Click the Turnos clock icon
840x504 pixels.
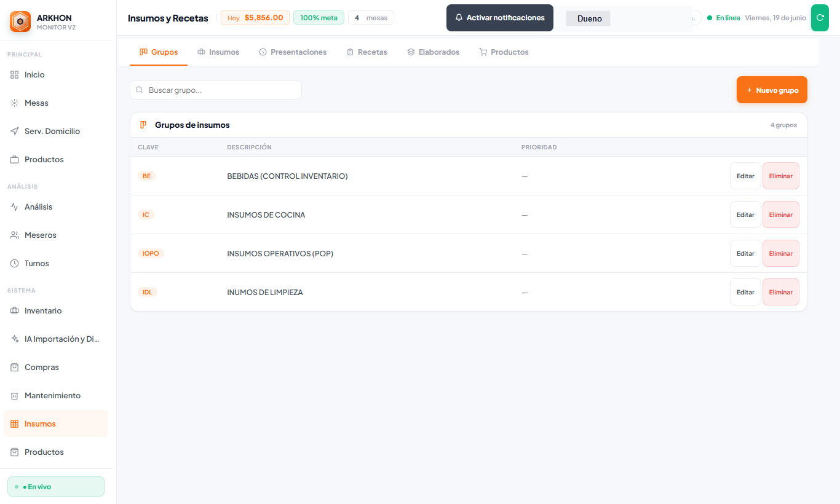tap(15, 263)
